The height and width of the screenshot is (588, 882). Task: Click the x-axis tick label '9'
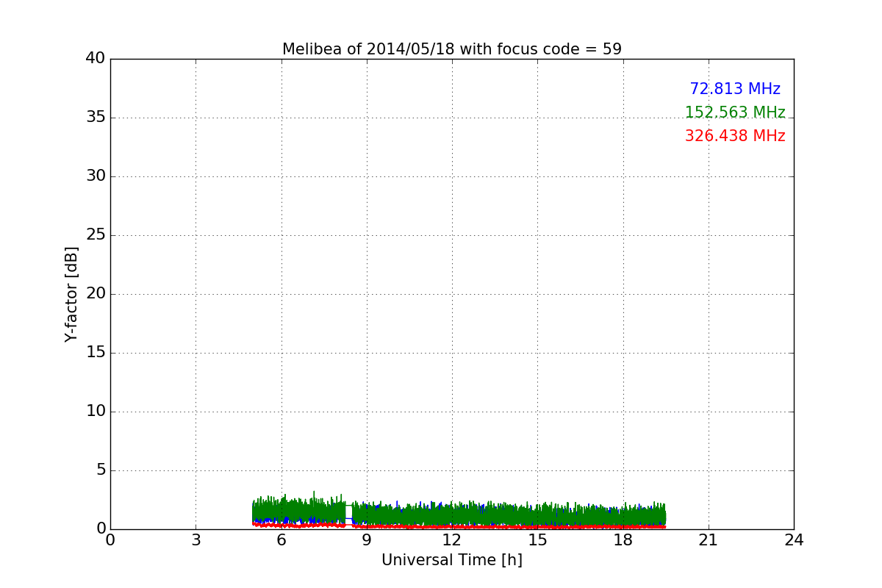pyautogui.click(x=367, y=540)
